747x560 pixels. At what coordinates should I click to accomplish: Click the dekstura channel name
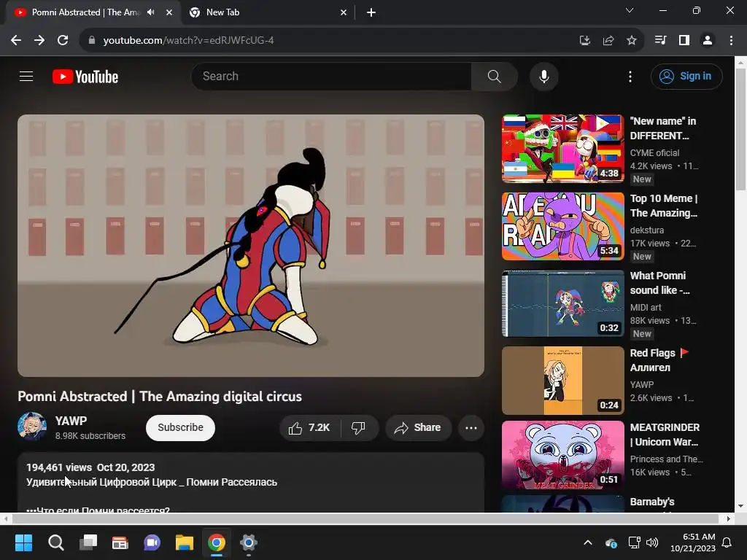(646, 230)
